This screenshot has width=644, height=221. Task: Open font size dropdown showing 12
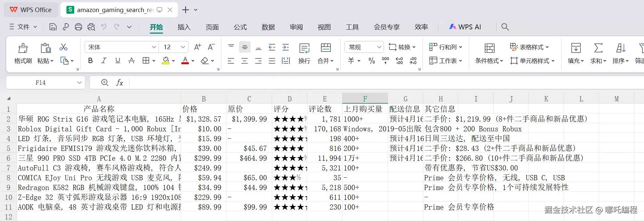click(183, 47)
